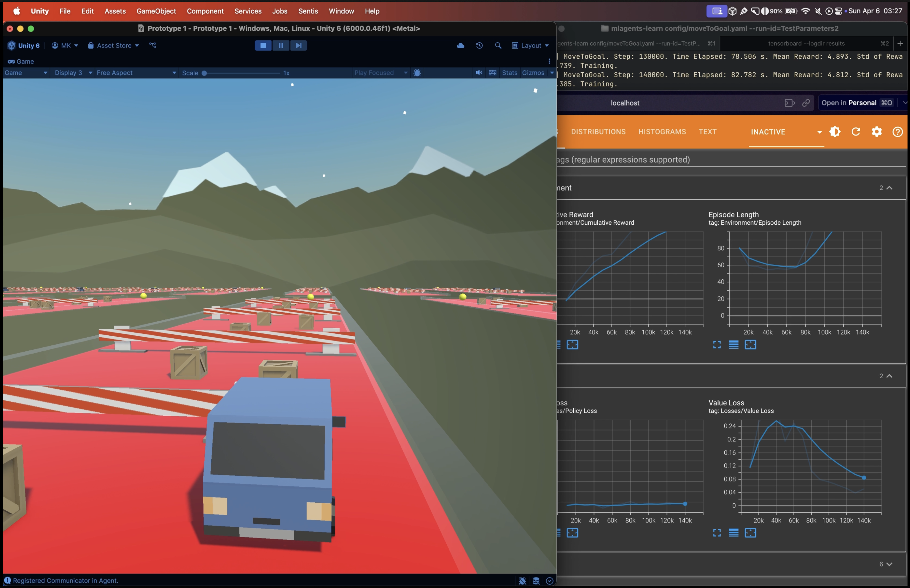Toggle y-axis log scale on Value Loss chart
The image size is (910, 588).
pos(733,533)
